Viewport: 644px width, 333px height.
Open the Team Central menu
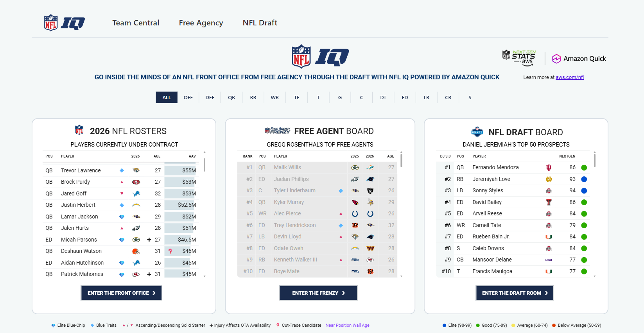coord(136,23)
